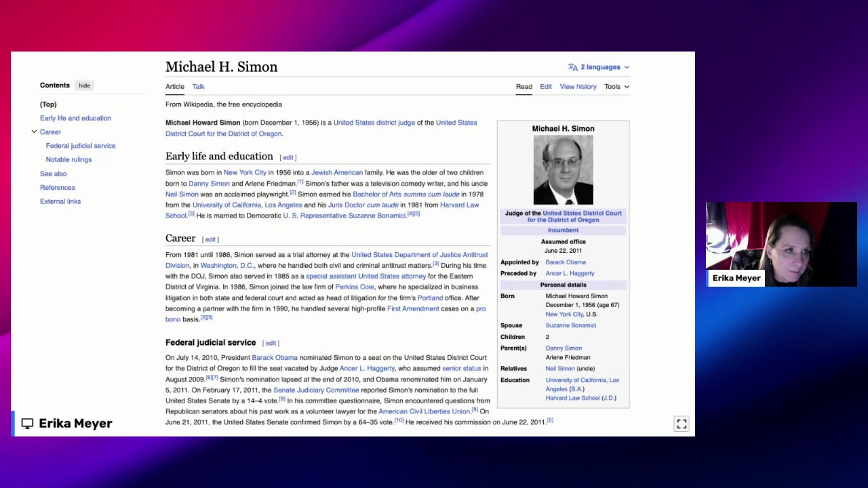
Task: Open the University of California, Los Angeles article link
Action: [247, 205]
